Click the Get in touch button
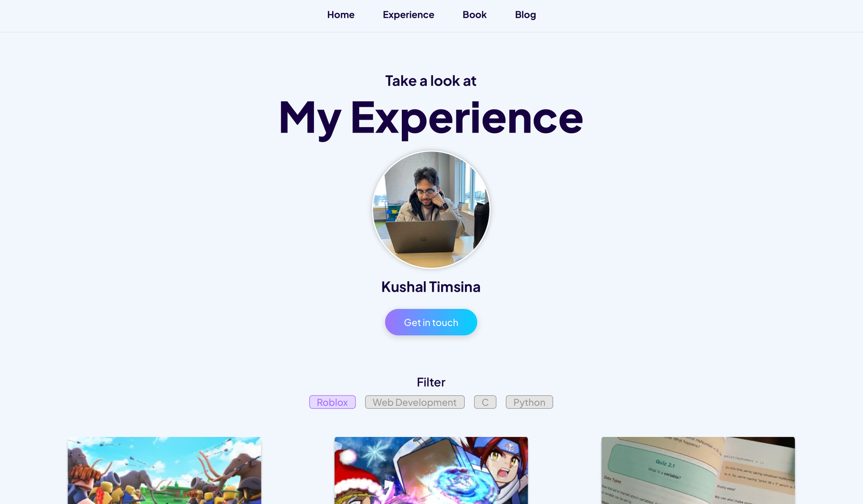Image resolution: width=863 pixels, height=504 pixels. [x=431, y=322]
